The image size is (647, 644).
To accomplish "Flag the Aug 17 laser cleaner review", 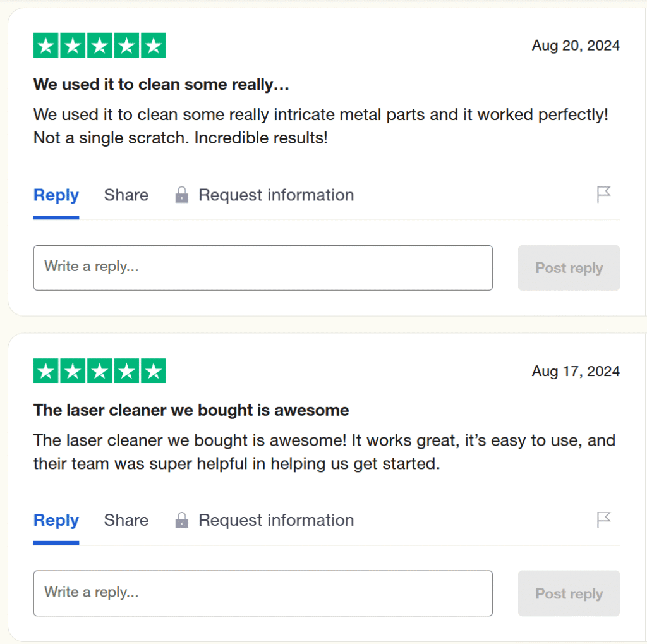I will click(x=603, y=520).
